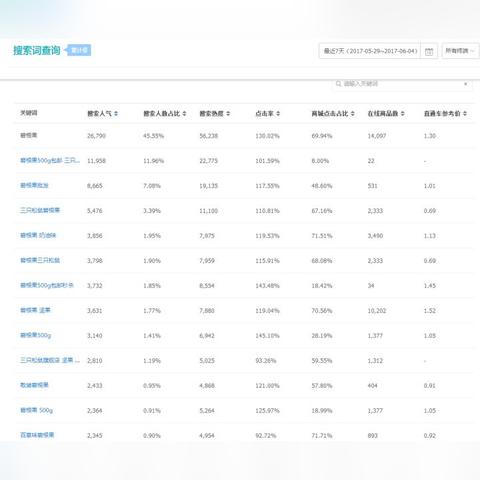Open keyword link in the 3,856 row
This screenshot has height=480, width=480.
coord(38,235)
